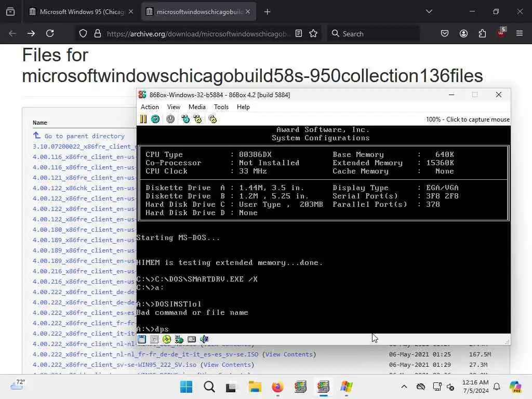Open Copilot preview from the taskbar
The image size is (532, 399).
pyautogui.click(x=515, y=387)
